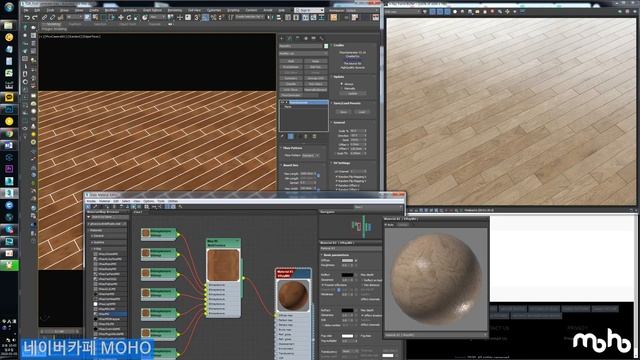Screen dimensions: 640x360
Task: Toggle Random Offset Y checkbox
Action: point(337,189)
